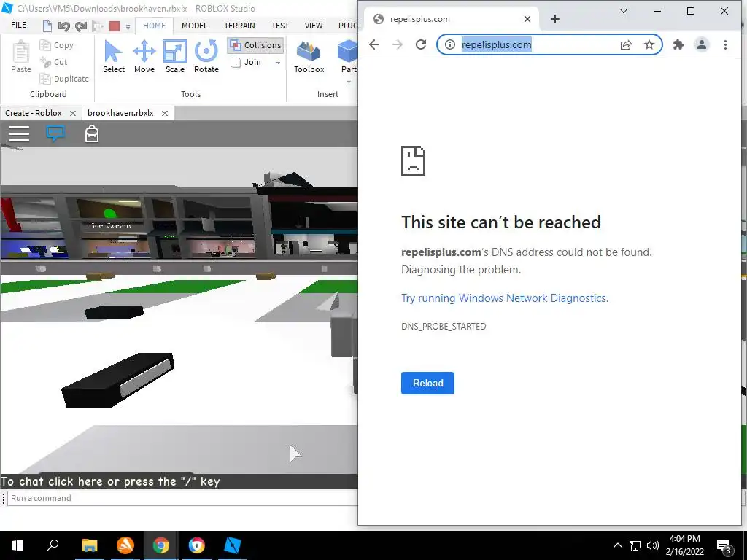Go back in Chrome
The height and width of the screenshot is (560, 747).
coord(374,44)
